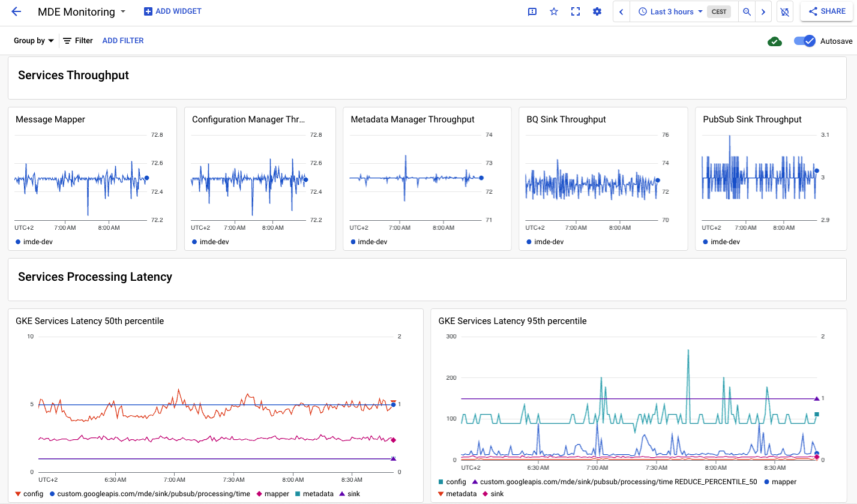
Task: Click the green saved-status checkmark indicator
Action: coord(775,41)
